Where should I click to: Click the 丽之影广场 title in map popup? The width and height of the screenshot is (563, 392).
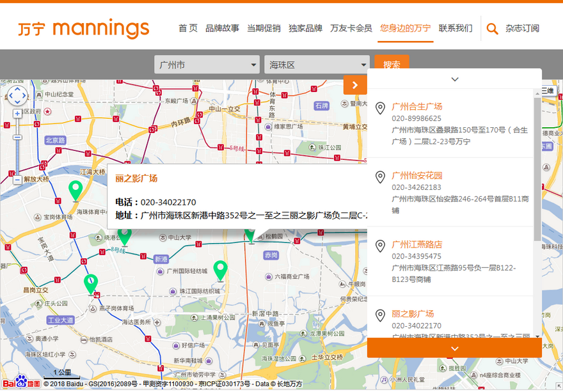click(136, 178)
